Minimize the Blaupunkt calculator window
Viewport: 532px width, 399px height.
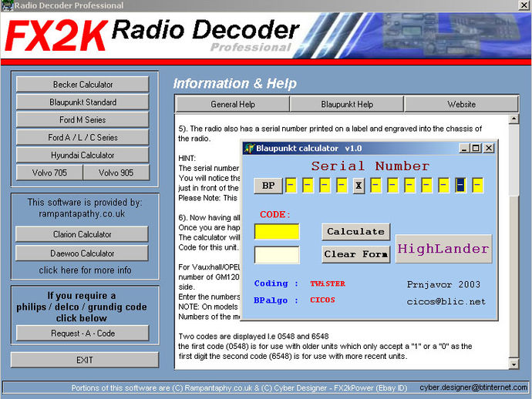[x=464, y=148]
